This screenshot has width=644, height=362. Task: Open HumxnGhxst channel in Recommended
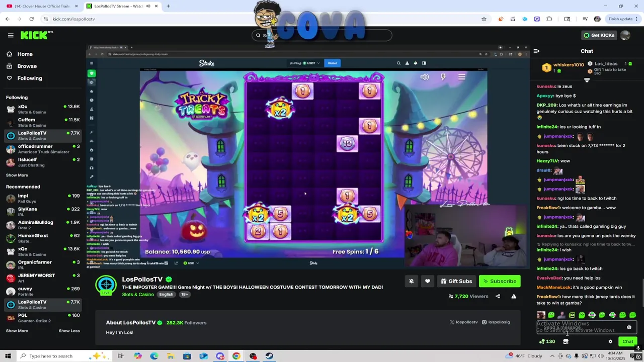click(43, 238)
